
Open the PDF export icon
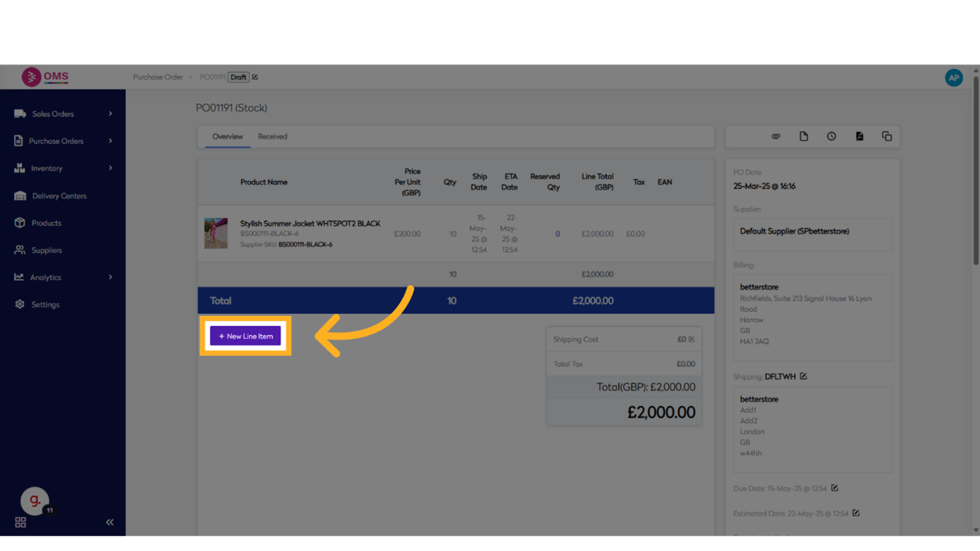859,136
